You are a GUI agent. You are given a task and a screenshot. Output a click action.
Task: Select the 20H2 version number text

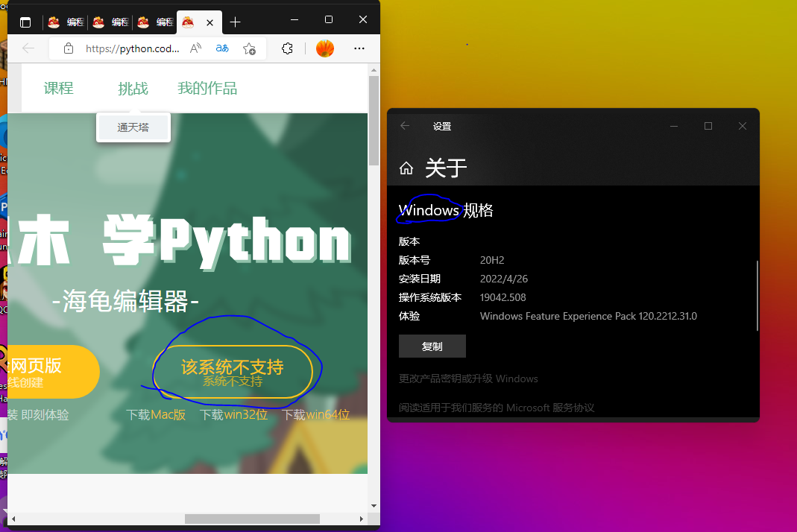point(492,260)
